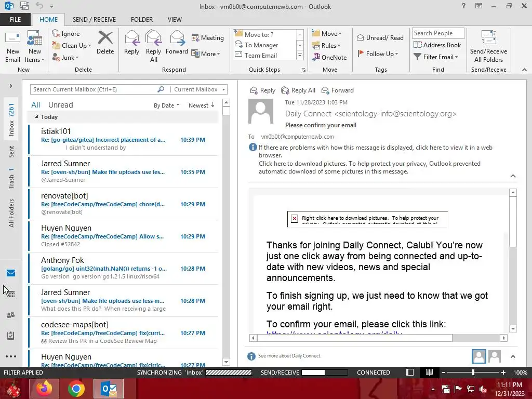
Task: Delete the selected message
Action: (105, 43)
